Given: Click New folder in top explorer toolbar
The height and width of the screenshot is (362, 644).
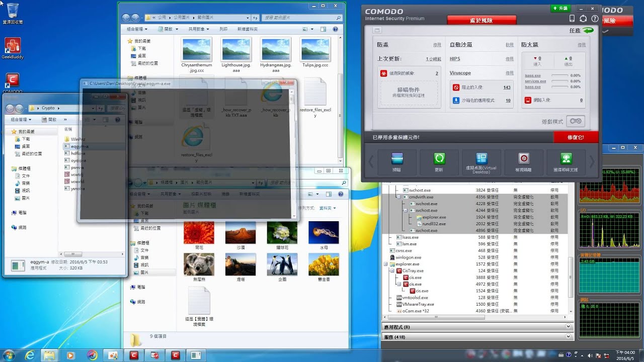Looking at the screenshot, I should click(248, 29).
